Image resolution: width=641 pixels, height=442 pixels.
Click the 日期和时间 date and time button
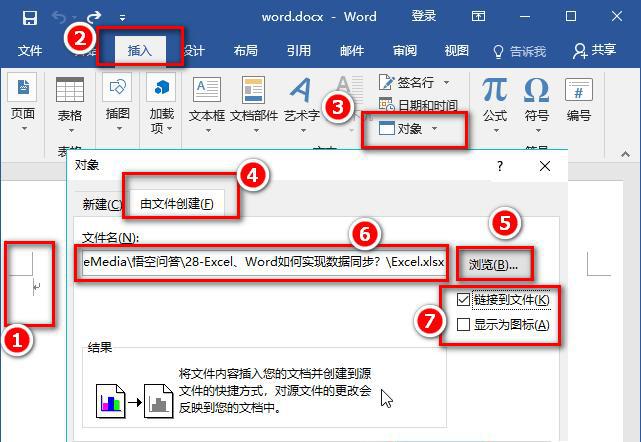(417, 105)
